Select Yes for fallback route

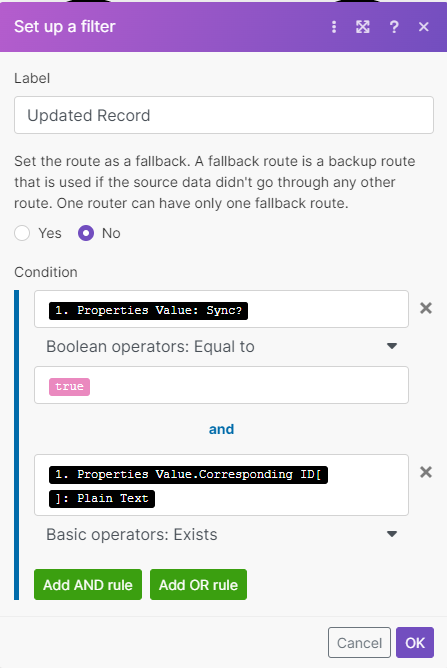[x=22, y=233]
